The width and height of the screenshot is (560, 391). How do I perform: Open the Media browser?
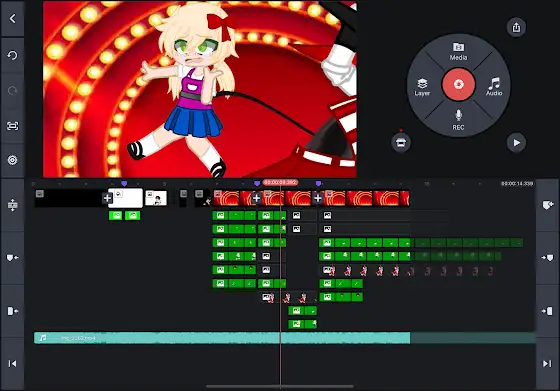pos(458,51)
